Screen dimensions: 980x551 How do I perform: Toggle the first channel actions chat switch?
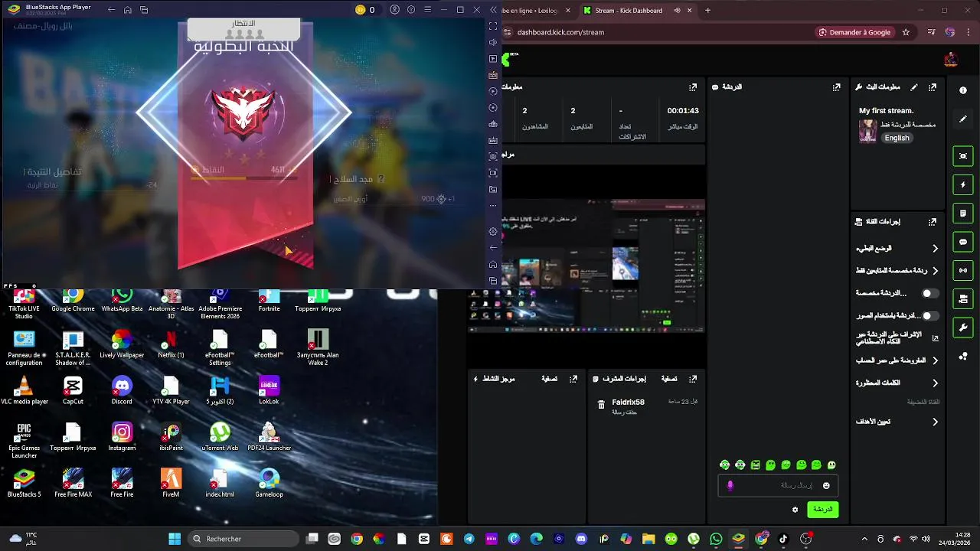[x=930, y=293]
